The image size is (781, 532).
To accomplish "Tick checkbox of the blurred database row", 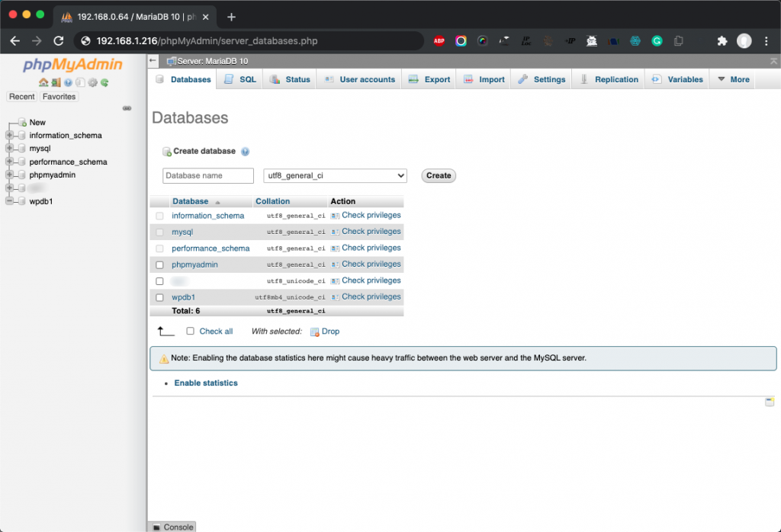I will click(x=159, y=281).
